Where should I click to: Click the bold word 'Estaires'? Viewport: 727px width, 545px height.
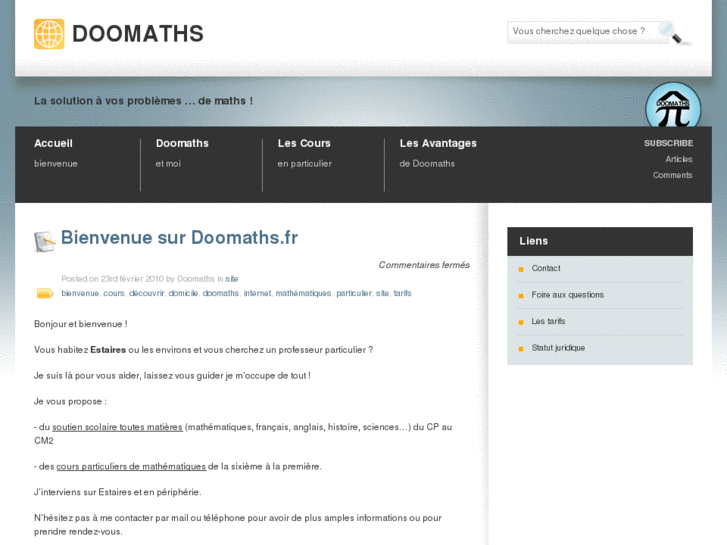click(108, 350)
